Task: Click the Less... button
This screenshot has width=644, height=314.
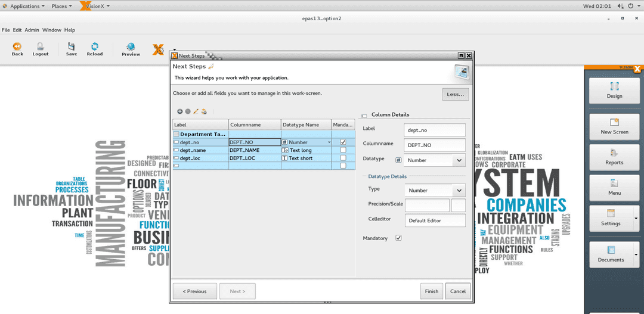Action: (456, 94)
